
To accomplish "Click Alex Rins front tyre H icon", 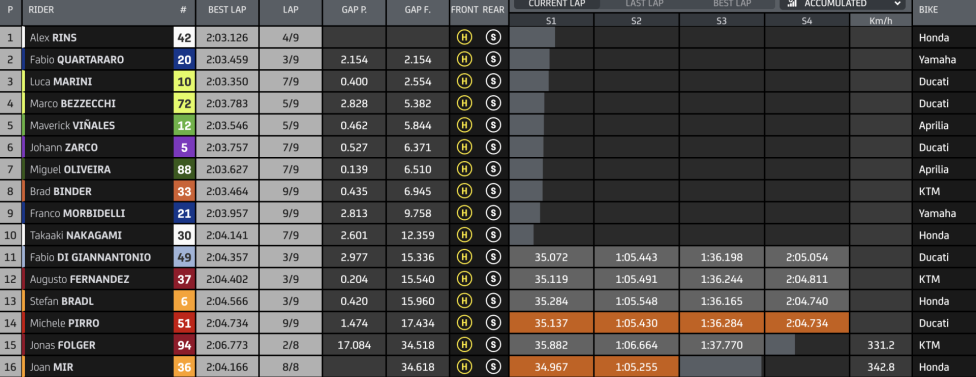I will [x=464, y=37].
